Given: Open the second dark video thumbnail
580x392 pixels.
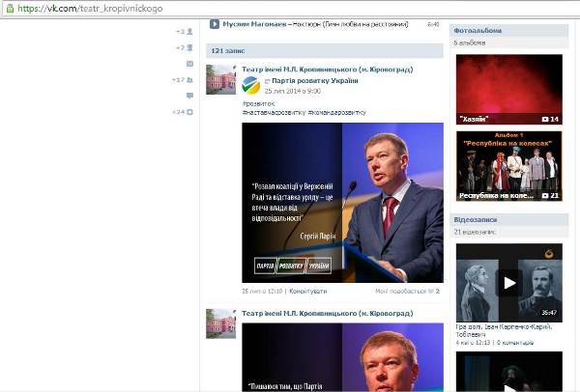Looking at the screenshot, I should click(x=509, y=372).
